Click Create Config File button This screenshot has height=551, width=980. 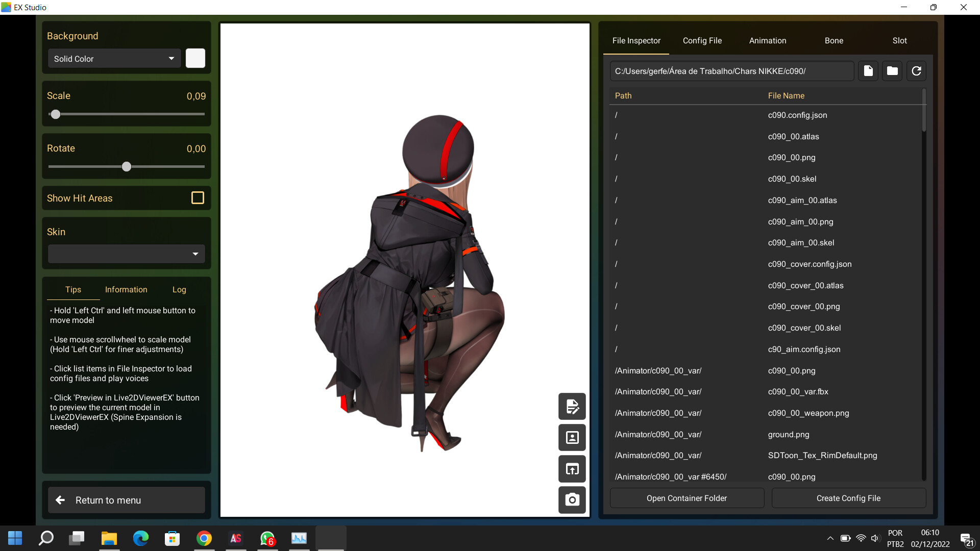pos(849,498)
